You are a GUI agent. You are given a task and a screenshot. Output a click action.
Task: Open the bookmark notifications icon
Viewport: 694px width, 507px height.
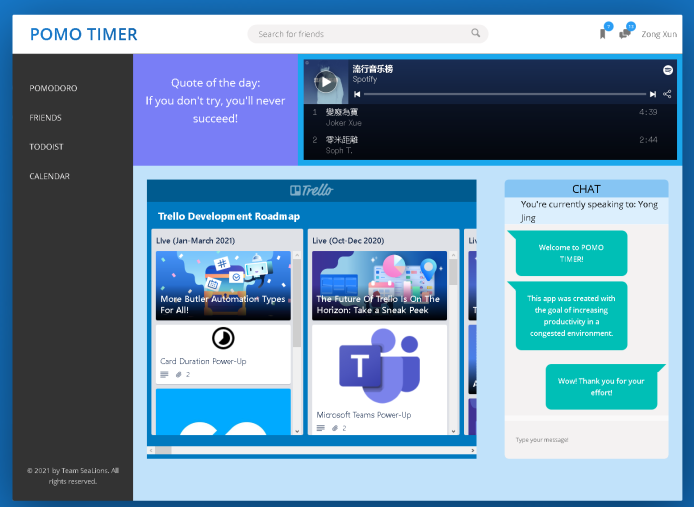pyautogui.click(x=602, y=34)
